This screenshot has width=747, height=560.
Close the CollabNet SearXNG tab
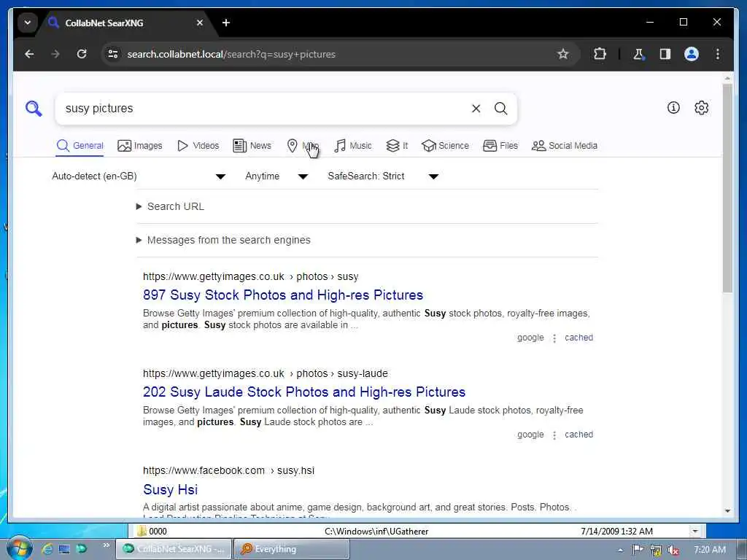(x=200, y=23)
